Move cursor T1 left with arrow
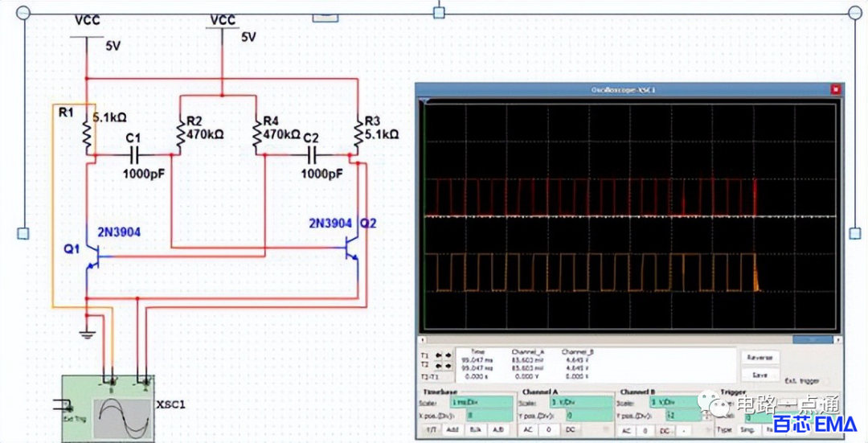The height and width of the screenshot is (443, 868). click(x=439, y=355)
